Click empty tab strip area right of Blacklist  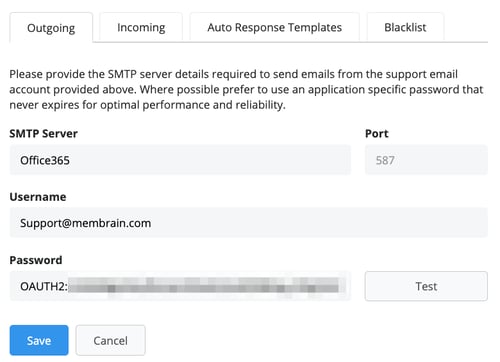pyautogui.click(x=466, y=27)
